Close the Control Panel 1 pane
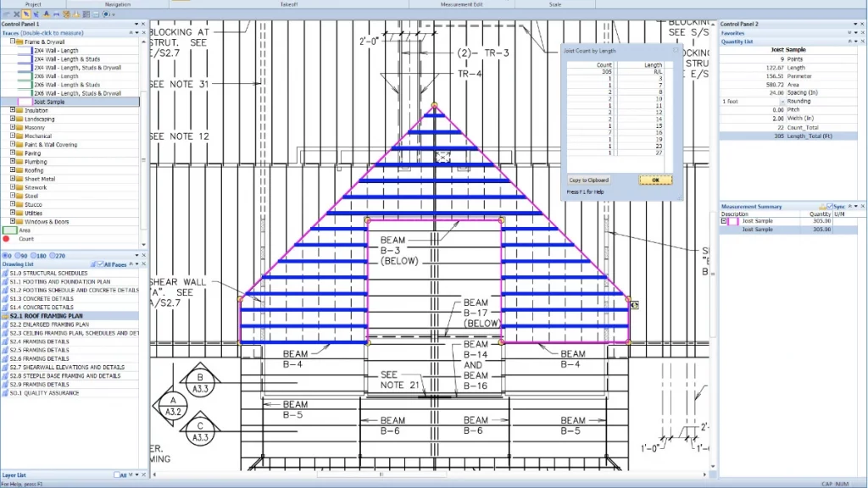 [144, 25]
